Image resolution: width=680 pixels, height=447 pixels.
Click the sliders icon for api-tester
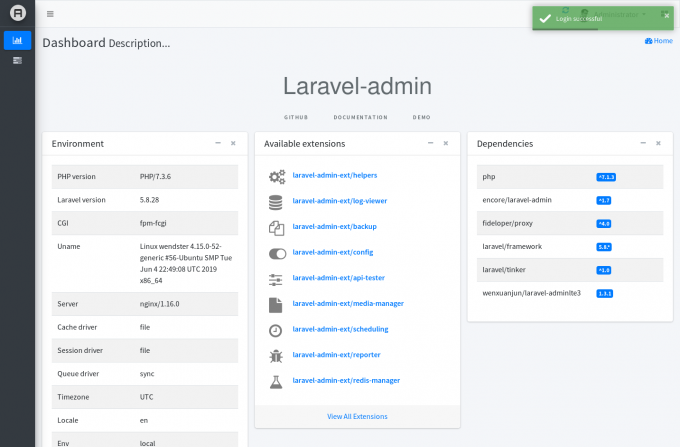point(275,280)
